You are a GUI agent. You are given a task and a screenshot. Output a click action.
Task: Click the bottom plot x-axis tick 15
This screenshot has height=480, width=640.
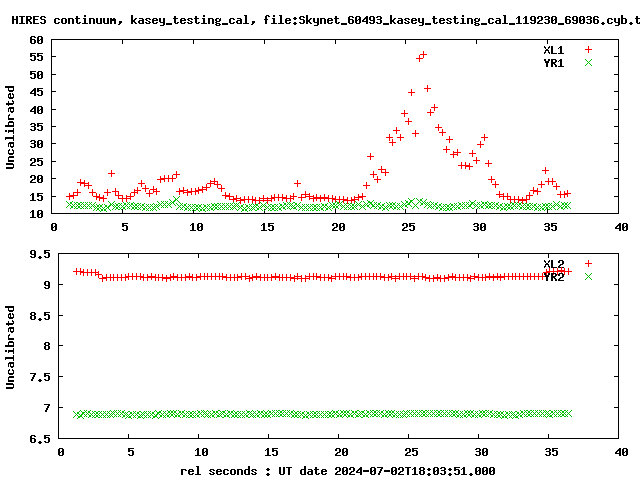coord(271,452)
